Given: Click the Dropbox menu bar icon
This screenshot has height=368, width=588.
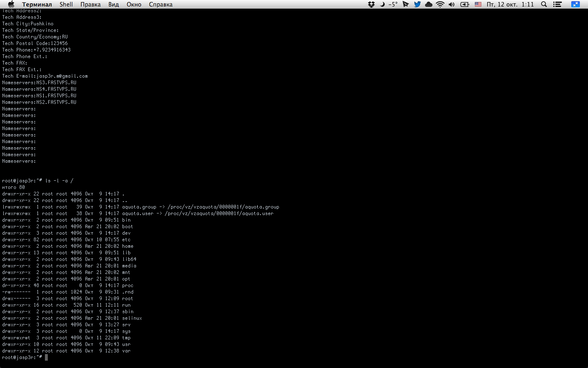Looking at the screenshot, I should [371, 4].
